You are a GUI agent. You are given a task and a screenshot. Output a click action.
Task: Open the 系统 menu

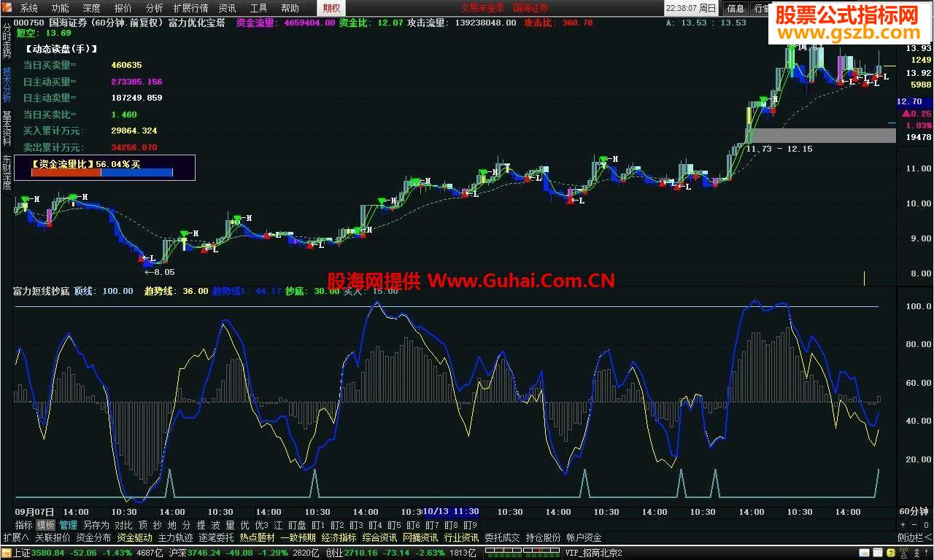pos(28,8)
